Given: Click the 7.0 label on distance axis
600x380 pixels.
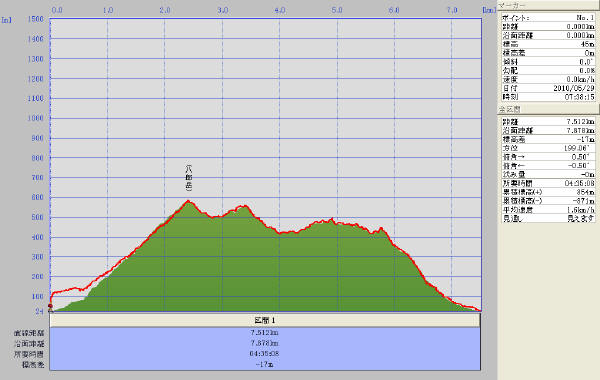Looking at the screenshot, I should [x=452, y=10].
